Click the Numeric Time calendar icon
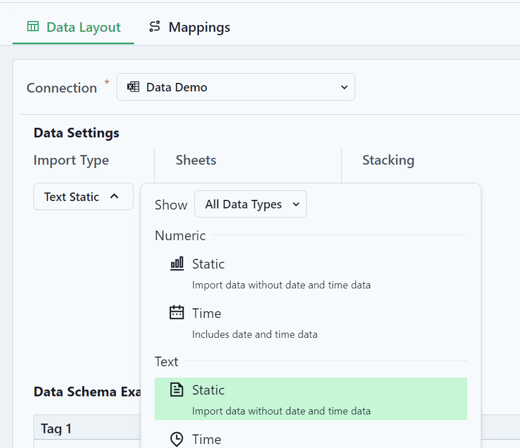Viewport: 520px width, 448px height. 177,313
